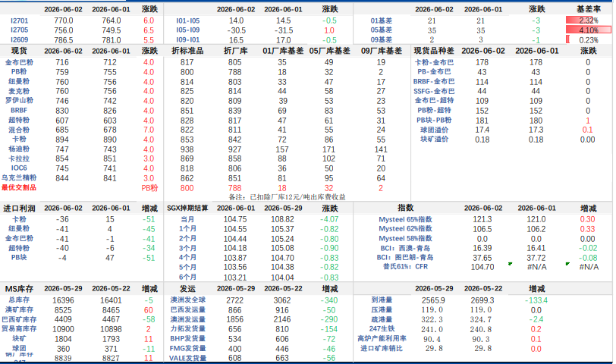Click the 球团溢价 row label
616x364 pixels.
tap(434, 130)
